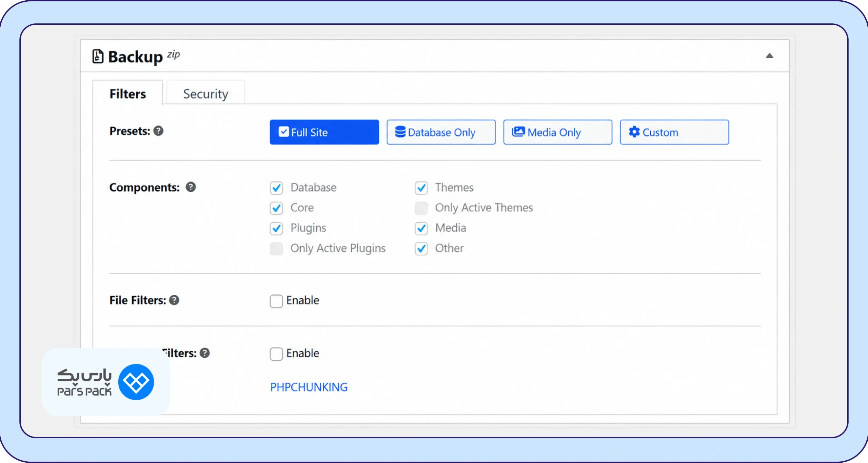Viewport: 868px width, 463px height.
Task: Click the Full Site checkmark icon
Action: pos(283,131)
